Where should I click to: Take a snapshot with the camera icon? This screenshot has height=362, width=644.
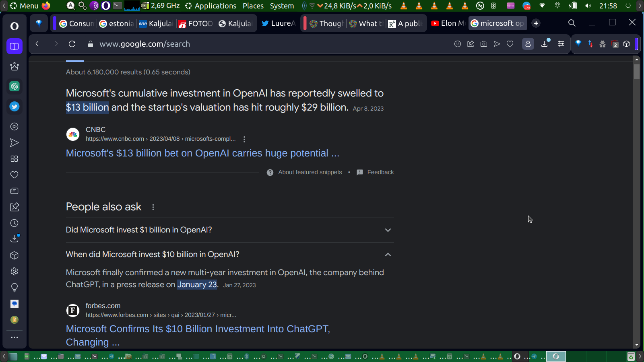(484, 44)
